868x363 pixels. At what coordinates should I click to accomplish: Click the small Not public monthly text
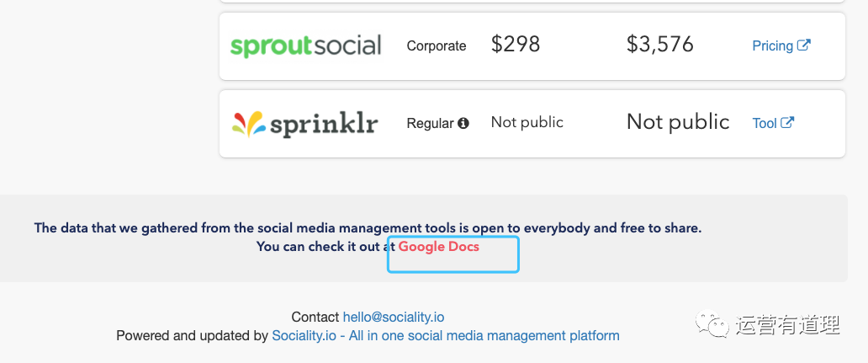click(527, 122)
